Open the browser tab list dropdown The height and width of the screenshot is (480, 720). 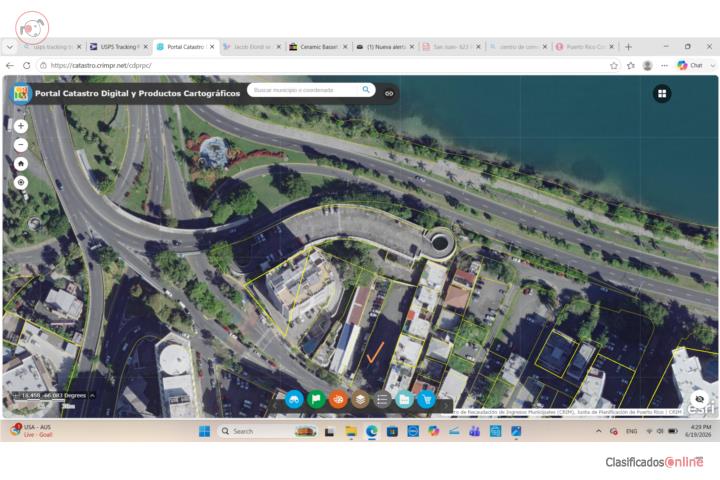(x=10, y=47)
